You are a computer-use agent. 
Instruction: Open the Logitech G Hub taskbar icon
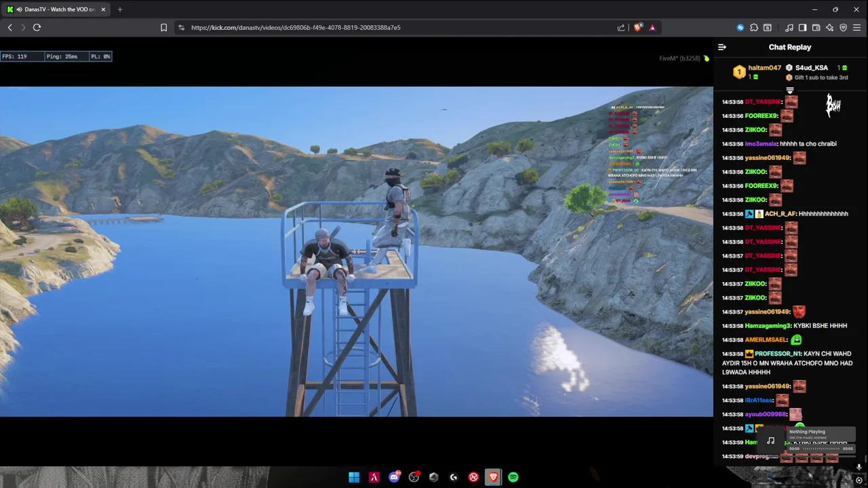pyautogui.click(x=454, y=477)
